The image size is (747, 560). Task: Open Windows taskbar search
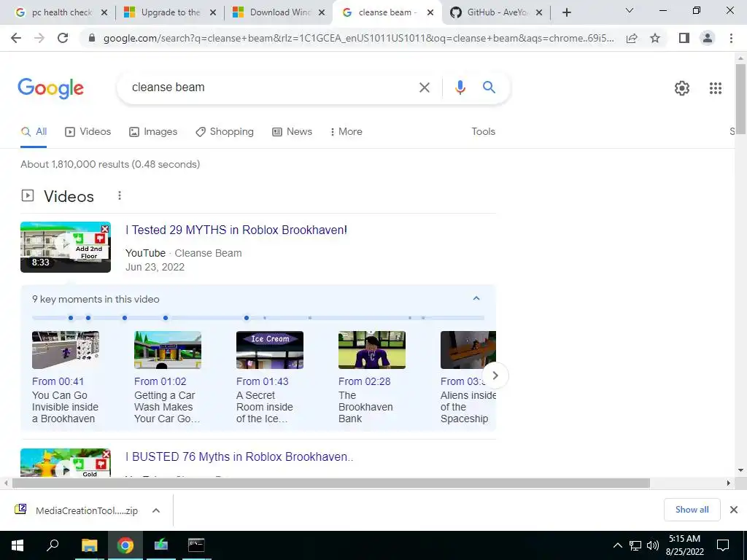coord(53,545)
